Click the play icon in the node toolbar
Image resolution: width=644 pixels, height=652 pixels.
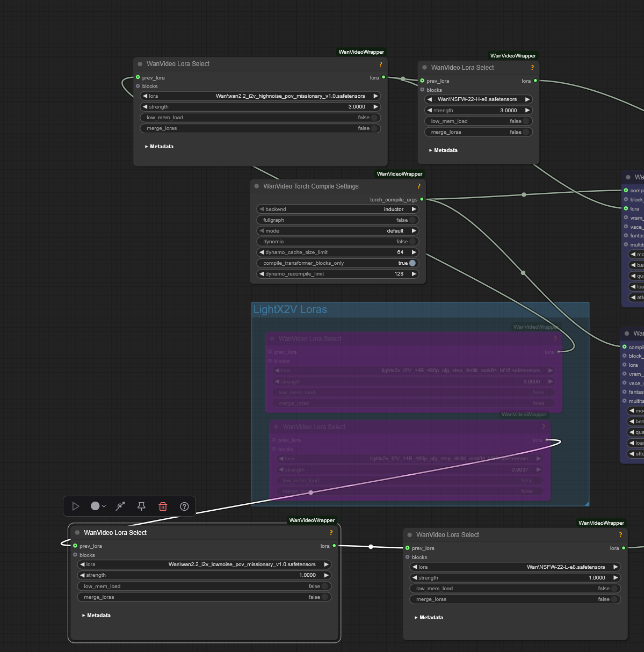click(x=76, y=506)
